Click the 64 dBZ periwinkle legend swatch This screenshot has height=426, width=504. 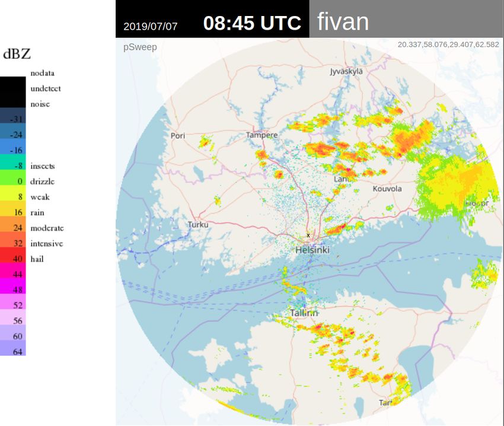[13, 348]
